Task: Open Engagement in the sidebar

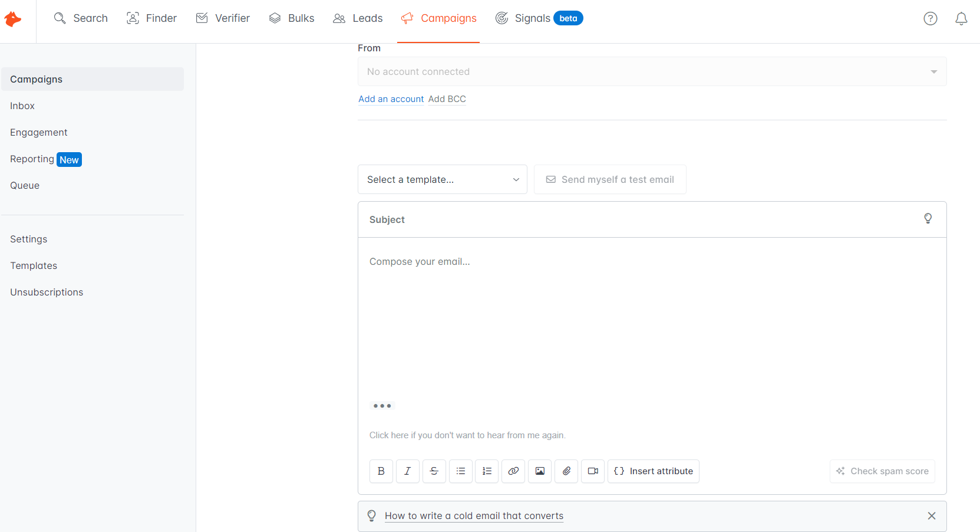Action: pos(39,133)
